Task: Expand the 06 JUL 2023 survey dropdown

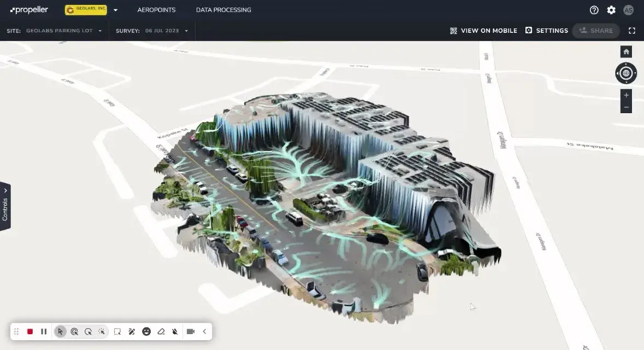Action: tap(167, 31)
